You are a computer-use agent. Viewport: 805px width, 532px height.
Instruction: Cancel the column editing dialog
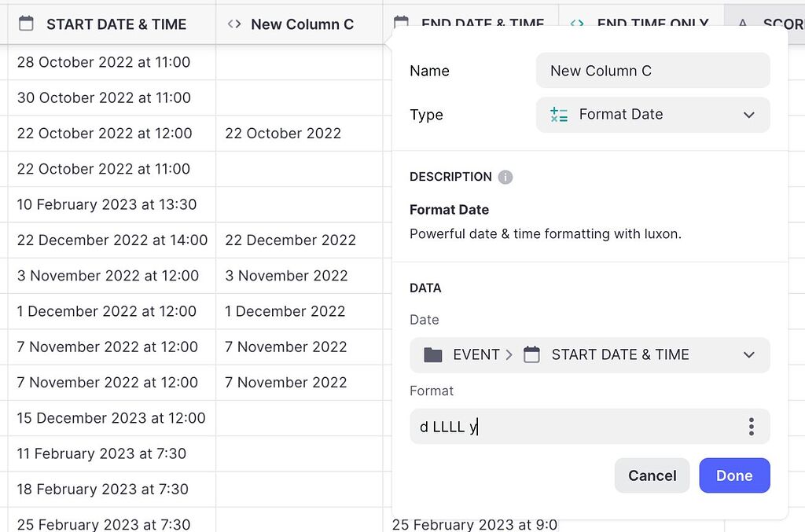[x=652, y=475]
